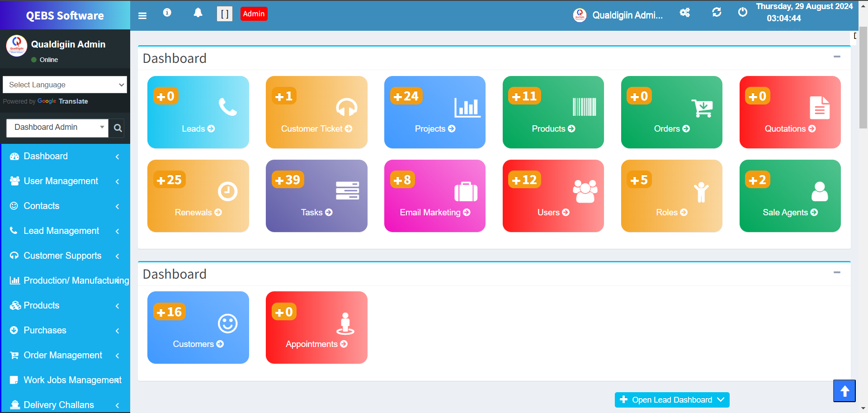The width and height of the screenshot is (868, 413).
Task: Click the info circle icon in header
Action: point(167,13)
